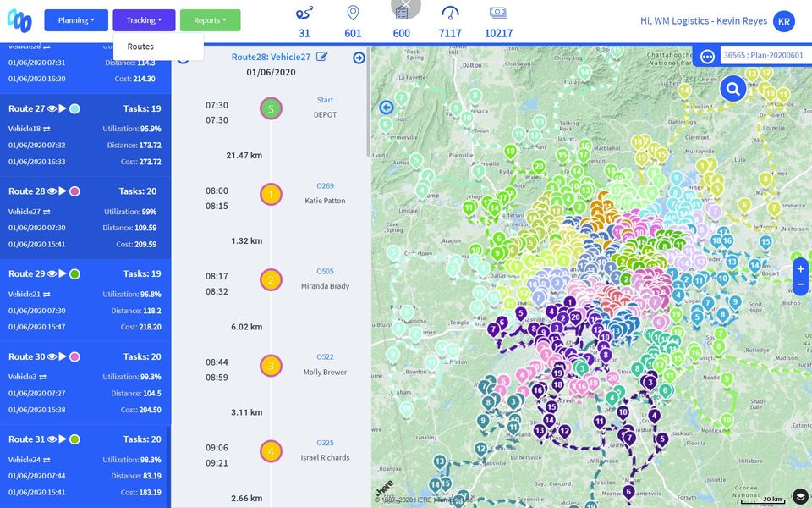812x508 pixels.
Task: Open the Start depot link
Action: (x=325, y=100)
